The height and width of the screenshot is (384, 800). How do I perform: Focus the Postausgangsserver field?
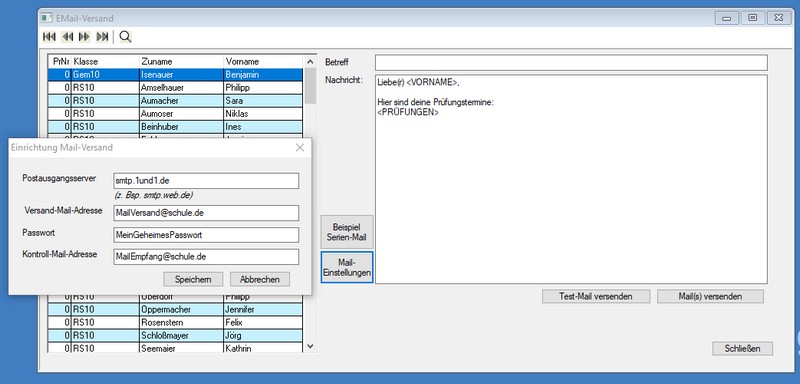pos(206,181)
